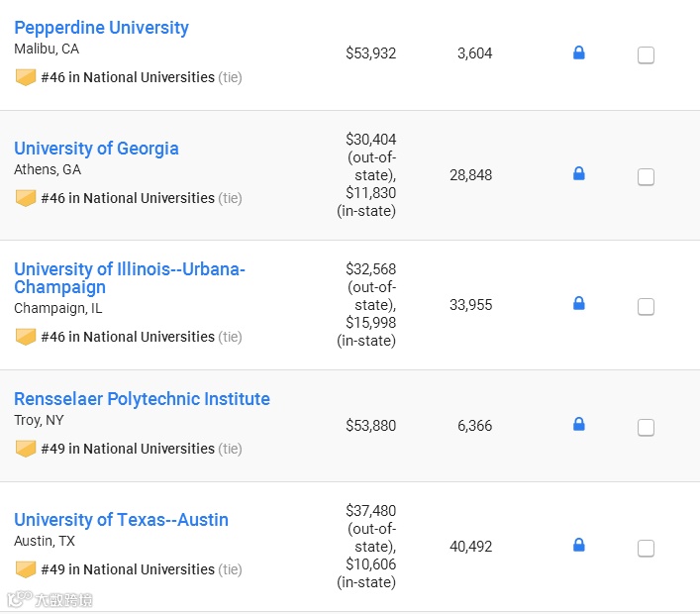This screenshot has width=700, height=614.
Task: Click ranking badge icon under University of Georgia
Action: tap(26, 198)
